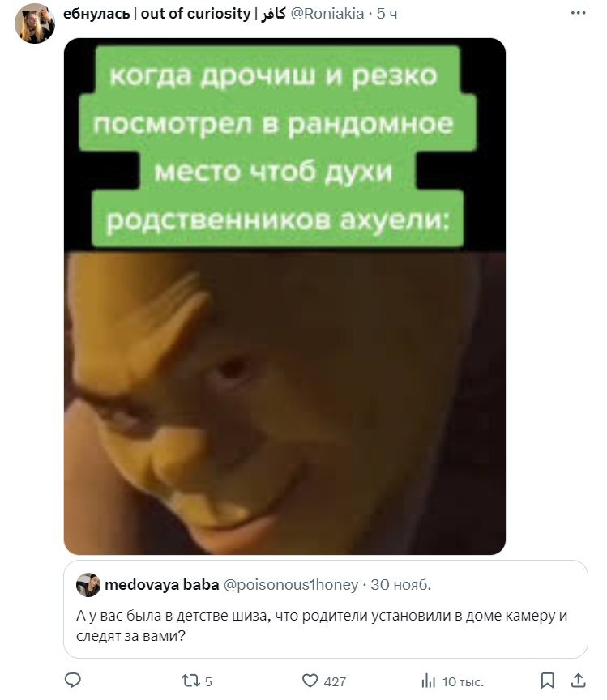Click the repost count 5
607x700 pixels.
208,681
